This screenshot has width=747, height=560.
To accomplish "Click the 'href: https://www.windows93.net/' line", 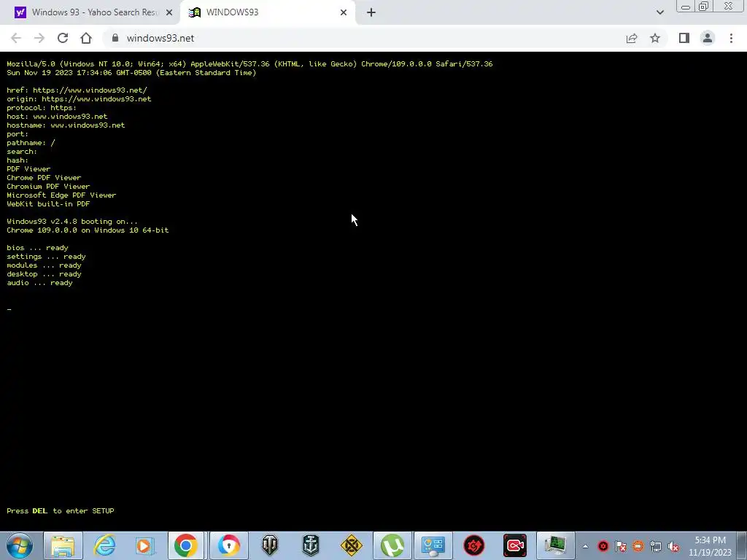I will coord(77,90).
